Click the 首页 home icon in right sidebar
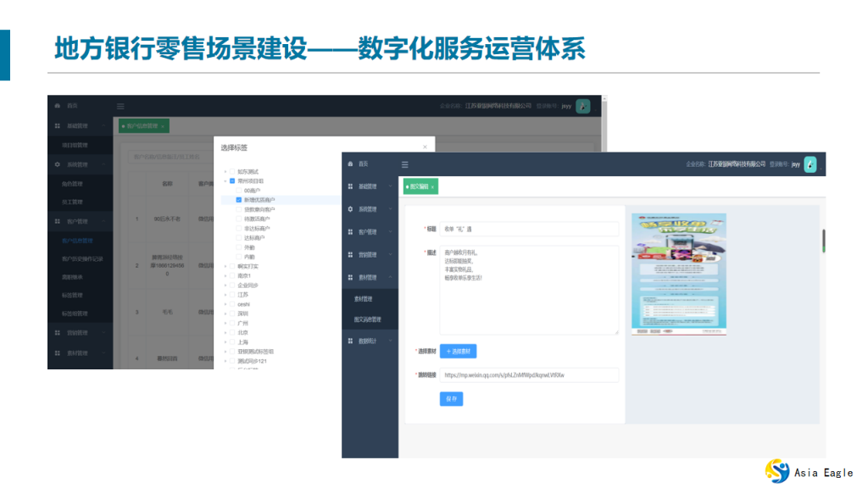 pyautogui.click(x=350, y=164)
